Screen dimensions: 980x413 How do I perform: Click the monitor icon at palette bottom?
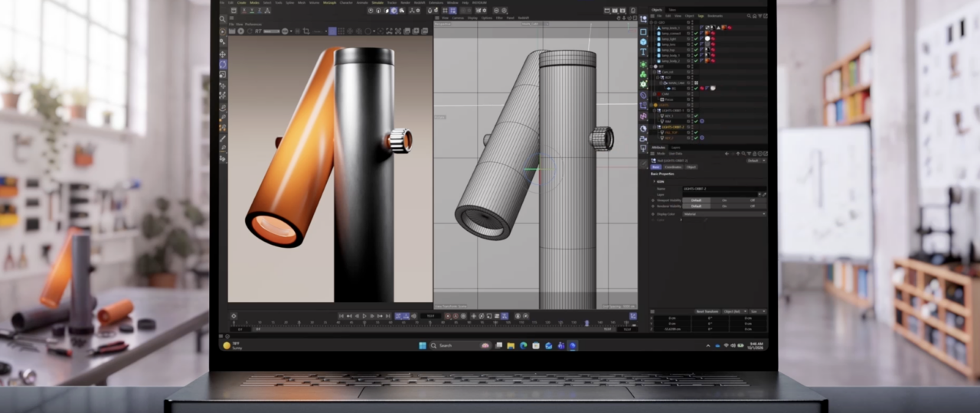tap(643, 148)
